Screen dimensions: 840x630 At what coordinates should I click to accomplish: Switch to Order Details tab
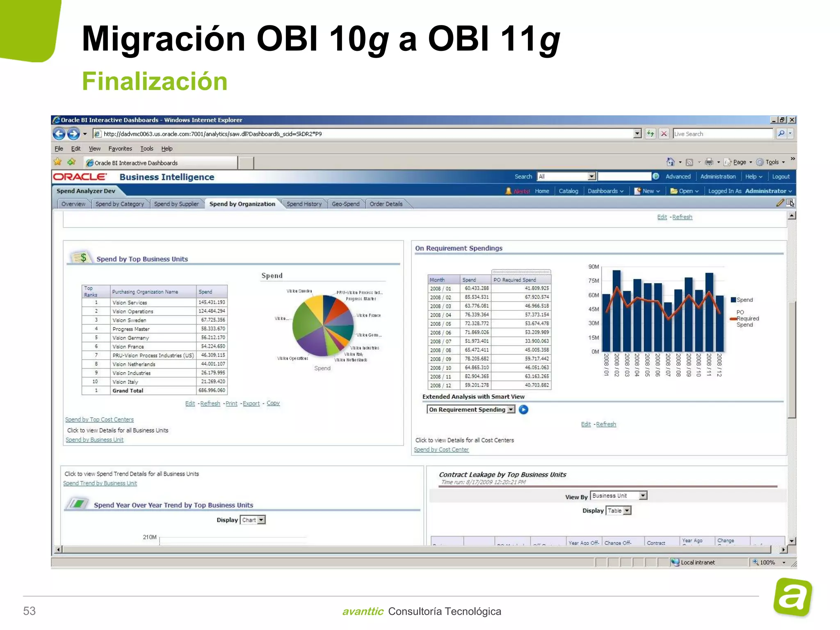tap(386, 204)
